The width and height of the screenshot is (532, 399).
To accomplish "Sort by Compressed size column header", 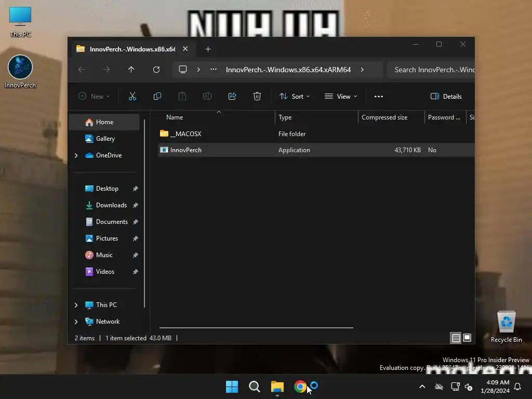I will pyautogui.click(x=391, y=117).
